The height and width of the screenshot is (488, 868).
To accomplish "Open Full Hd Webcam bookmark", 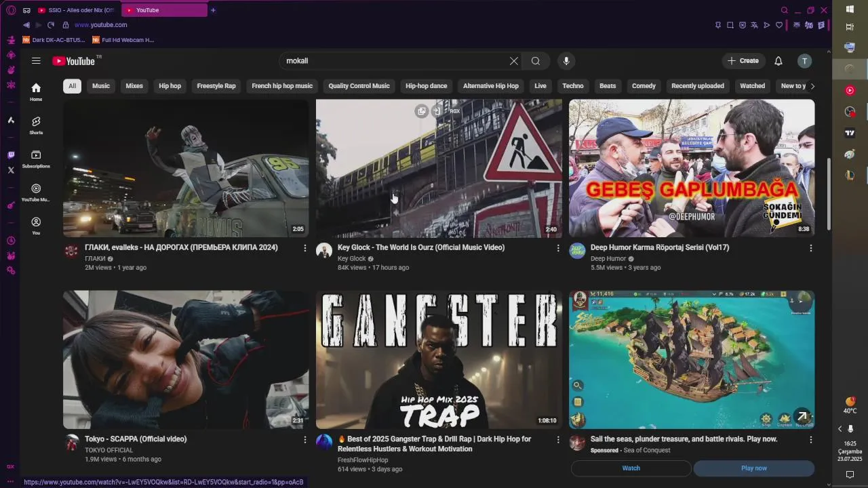I will [123, 40].
